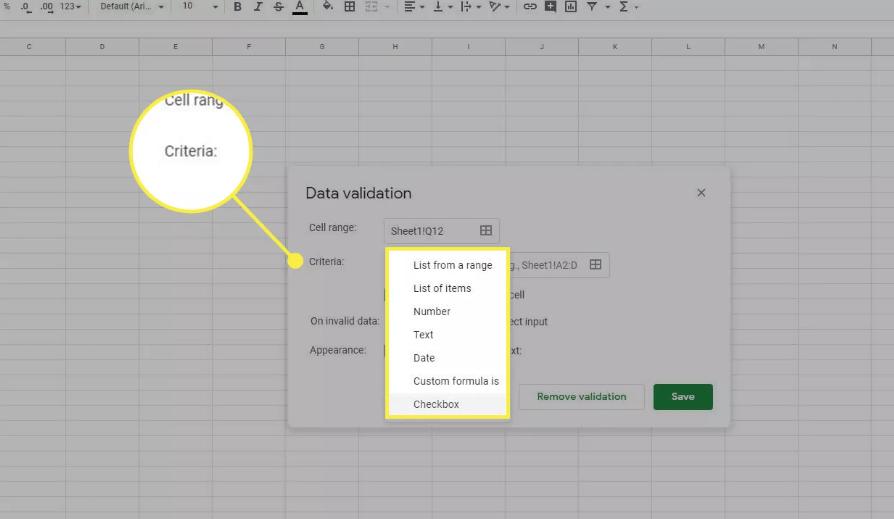Toggle strikethrough formatting
The image size is (894, 519).
278,7
